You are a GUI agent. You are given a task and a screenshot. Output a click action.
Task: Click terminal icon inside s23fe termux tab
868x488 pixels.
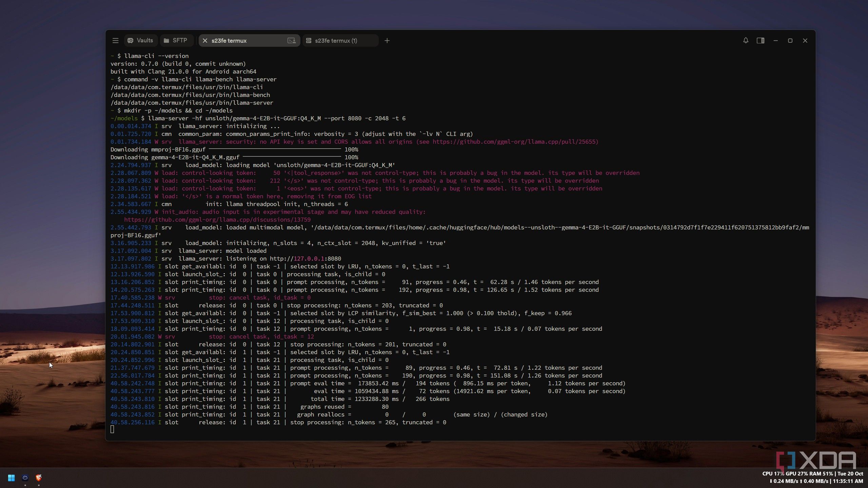click(x=291, y=41)
